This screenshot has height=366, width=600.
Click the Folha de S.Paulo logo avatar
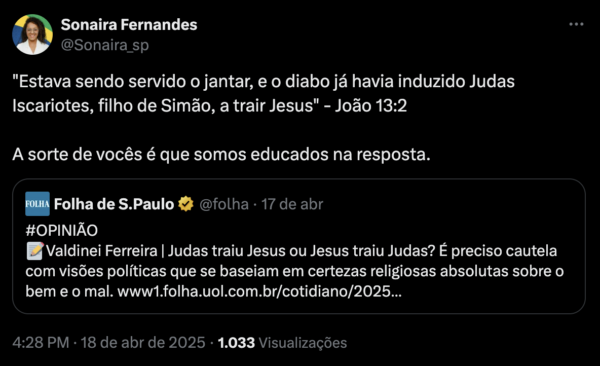click(38, 204)
